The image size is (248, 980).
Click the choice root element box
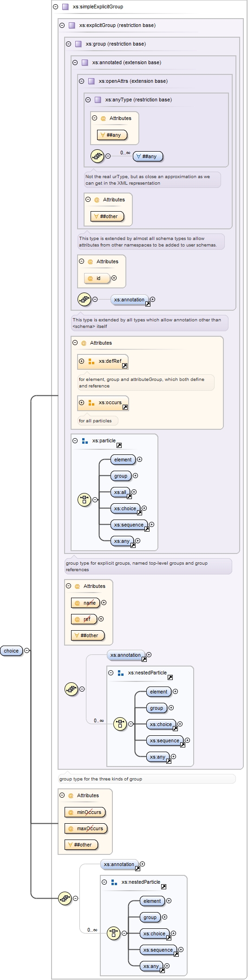pyautogui.click(x=12, y=651)
